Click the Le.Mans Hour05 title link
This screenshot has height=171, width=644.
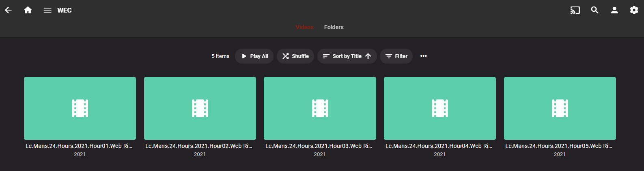coord(559,146)
